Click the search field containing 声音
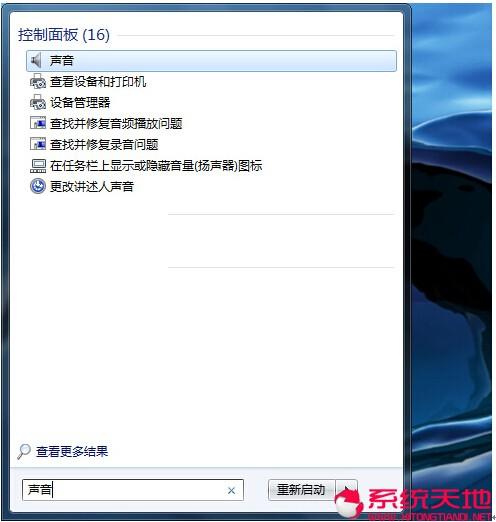Viewport: 496px width, 522px height. tap(133, 490)
